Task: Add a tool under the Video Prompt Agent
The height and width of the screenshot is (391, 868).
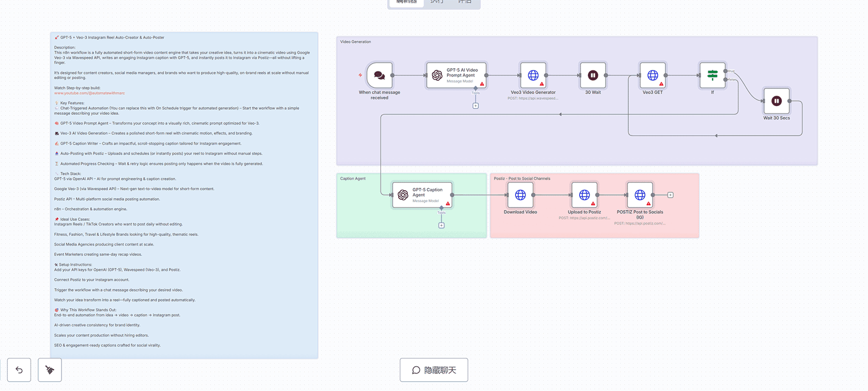Action: [x=475, y=106]
